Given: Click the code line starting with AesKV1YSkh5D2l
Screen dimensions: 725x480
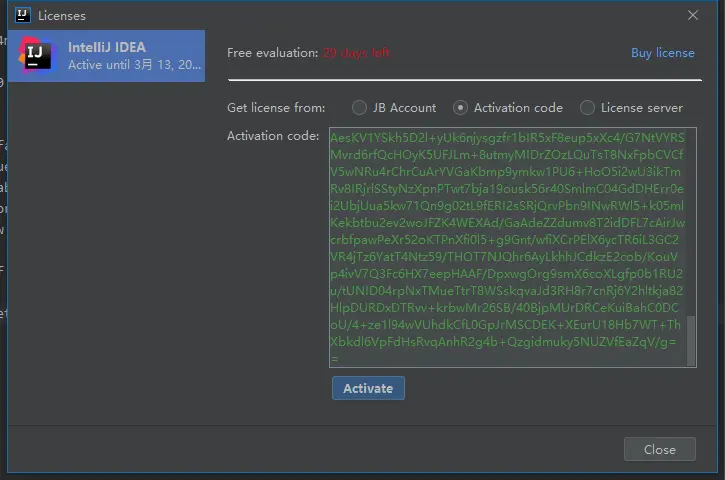Looking at the screenshot, I should pos(507,138).
